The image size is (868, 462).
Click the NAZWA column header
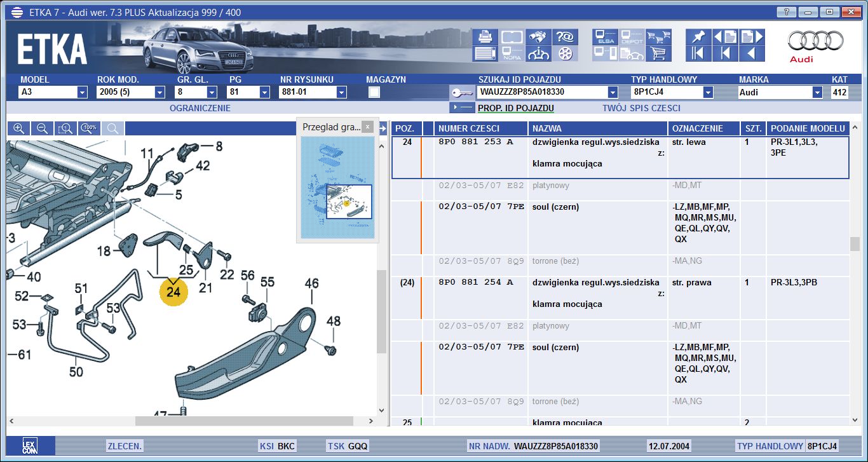coord(597,128)
